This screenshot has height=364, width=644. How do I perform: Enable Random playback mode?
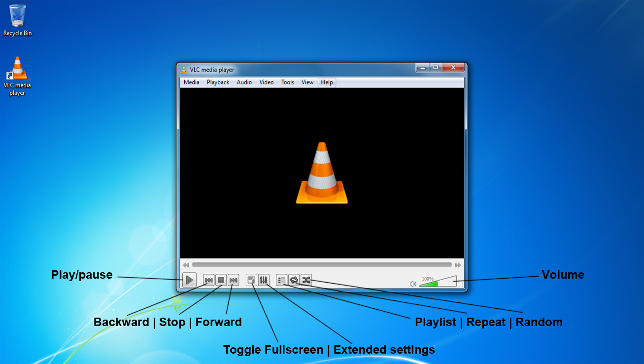pos(305,280)
